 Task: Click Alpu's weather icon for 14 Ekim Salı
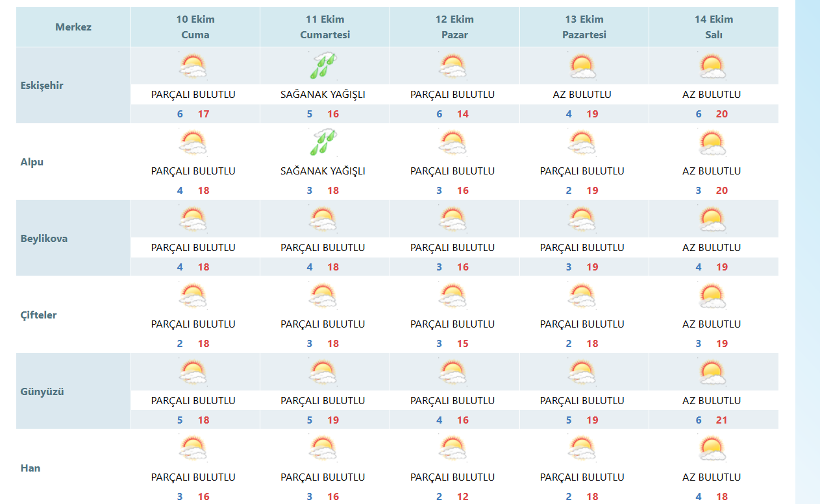pyautogui.click(x=712, y=142)
